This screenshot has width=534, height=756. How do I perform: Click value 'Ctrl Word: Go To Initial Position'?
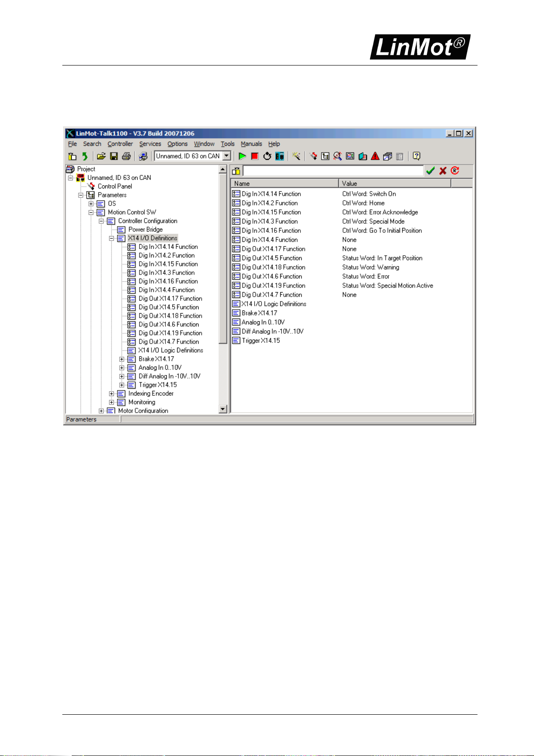382,231
